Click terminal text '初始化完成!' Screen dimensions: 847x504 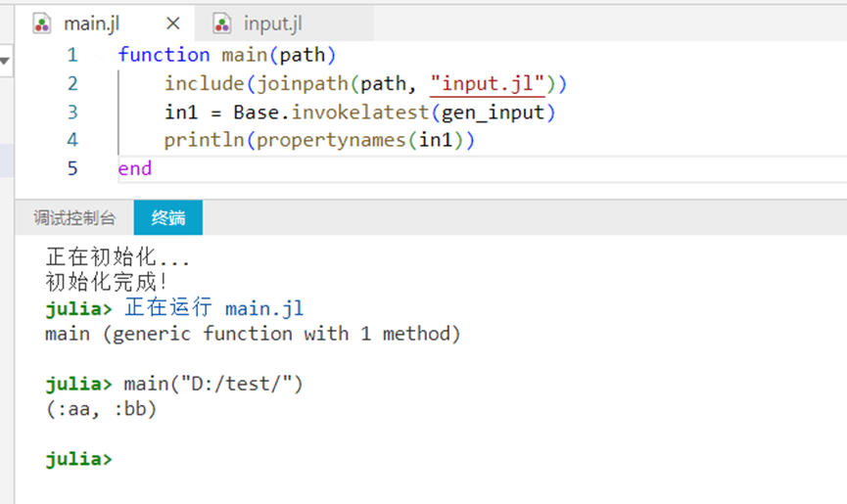pyautogui.click(x=107, y=282)
